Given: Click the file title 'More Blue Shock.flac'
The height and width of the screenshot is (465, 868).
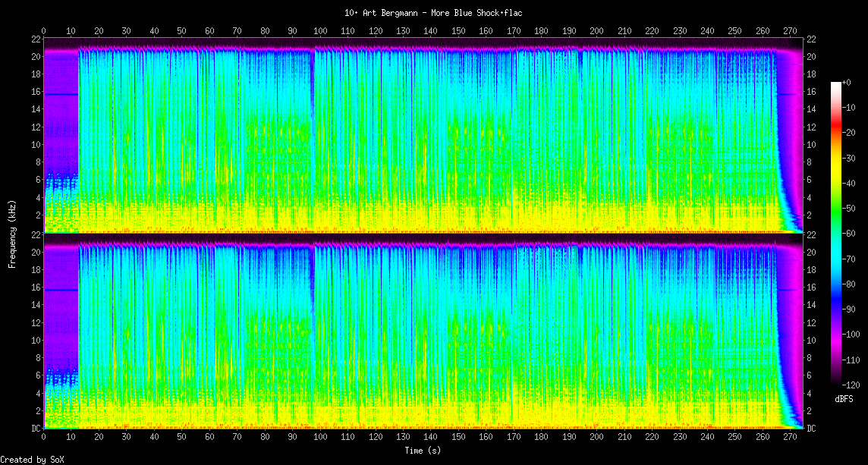Looking at the screenshot, I should click(x=433, y=13).
